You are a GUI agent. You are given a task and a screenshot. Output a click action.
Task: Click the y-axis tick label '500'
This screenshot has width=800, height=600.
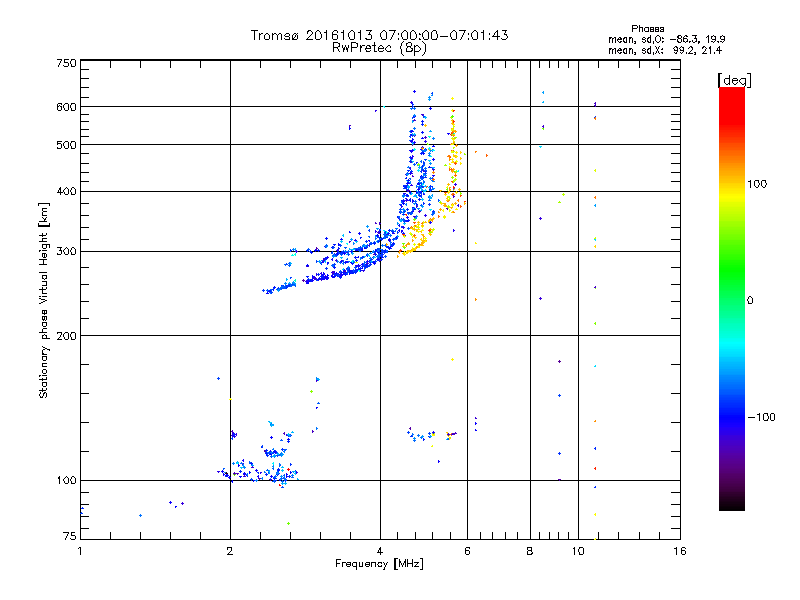click(x=66, y=145)
